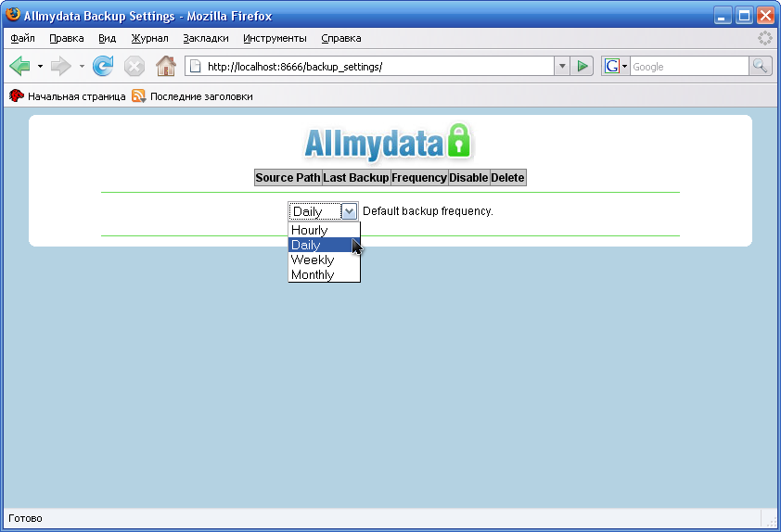This screenshot has width=781, height=532.
Task: Expand the address bar history dropdown
Action: pyautogui.click(x=562, y=66)
